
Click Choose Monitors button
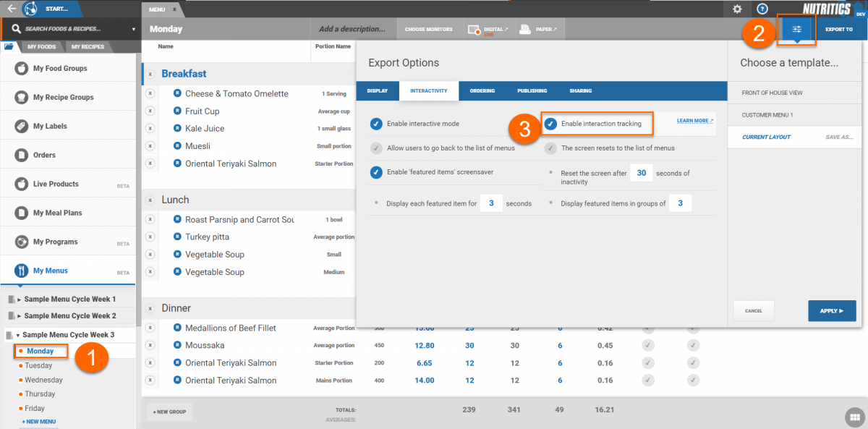click(x=429, y=30)
